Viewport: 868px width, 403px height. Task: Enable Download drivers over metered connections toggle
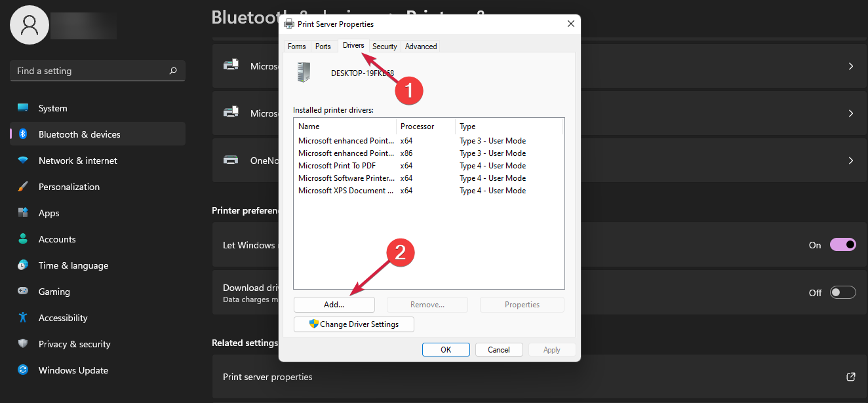(x=843, y=293)
